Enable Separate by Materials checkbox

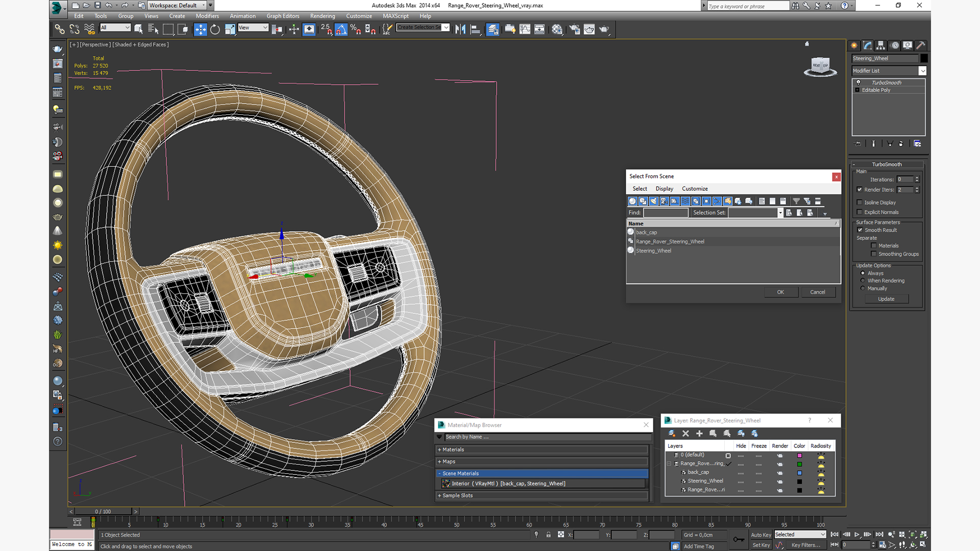tap(874, 246)
